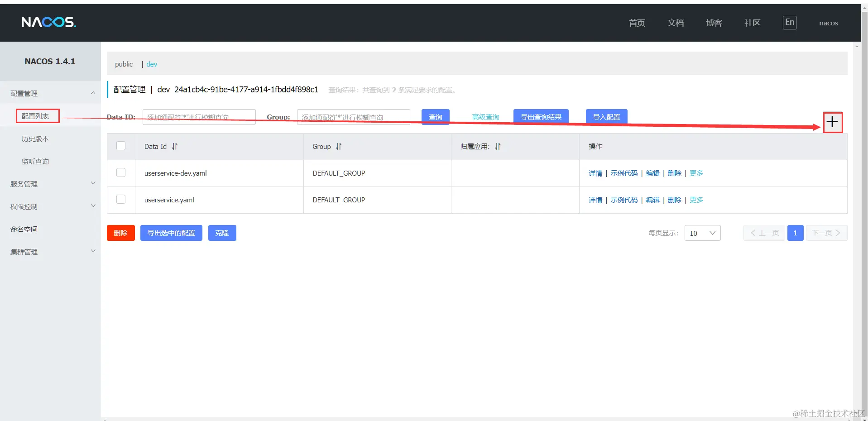This screenshot has height=421, width=868.
Task: Switch to the public namespace tab
Action: 124,64
